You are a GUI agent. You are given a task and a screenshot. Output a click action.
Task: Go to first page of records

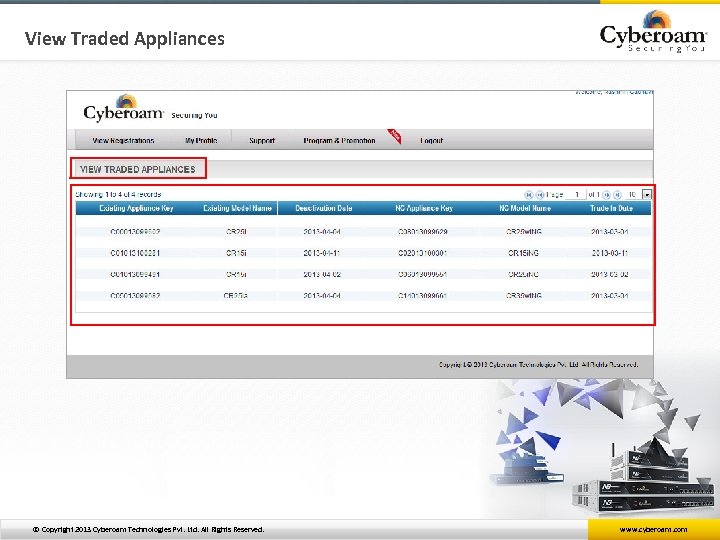click(529, 195)
